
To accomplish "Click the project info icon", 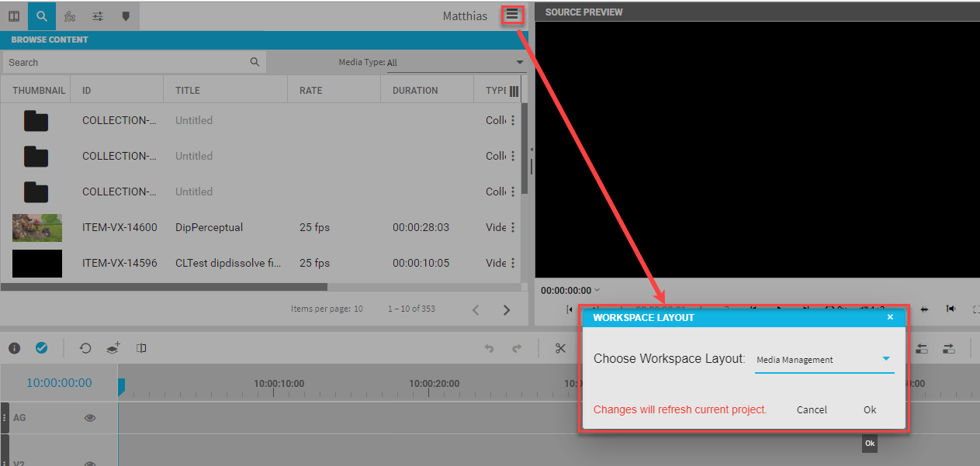I will coord(14,348).
